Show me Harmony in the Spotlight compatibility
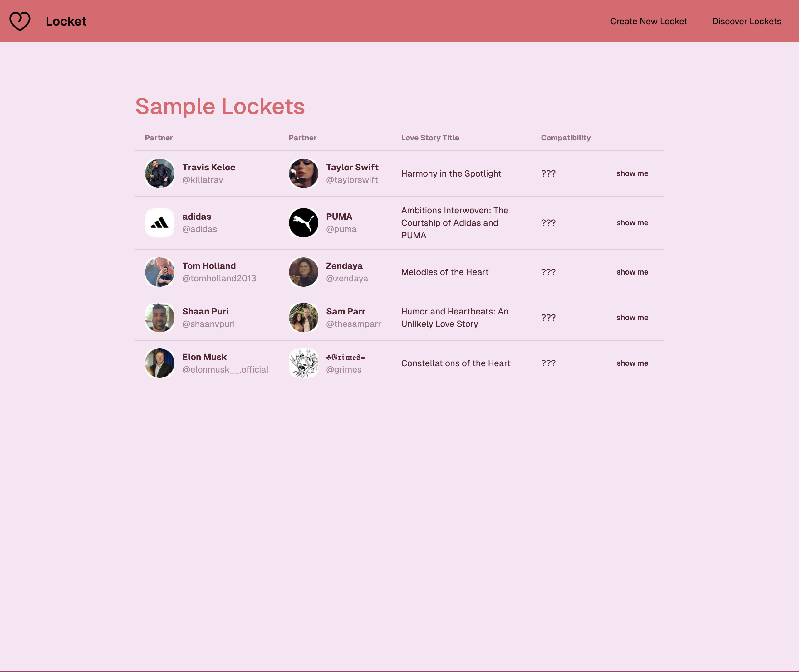 632,173
